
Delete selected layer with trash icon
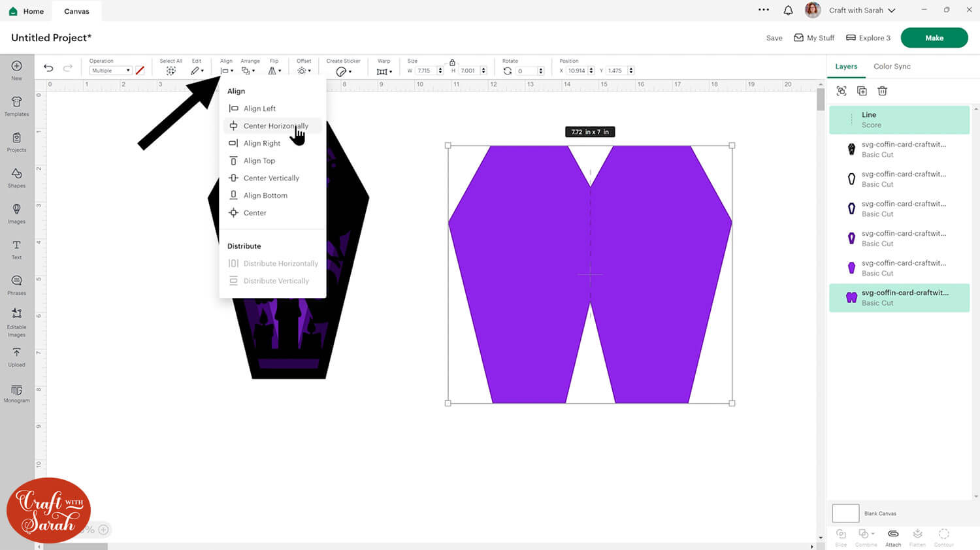882,91
